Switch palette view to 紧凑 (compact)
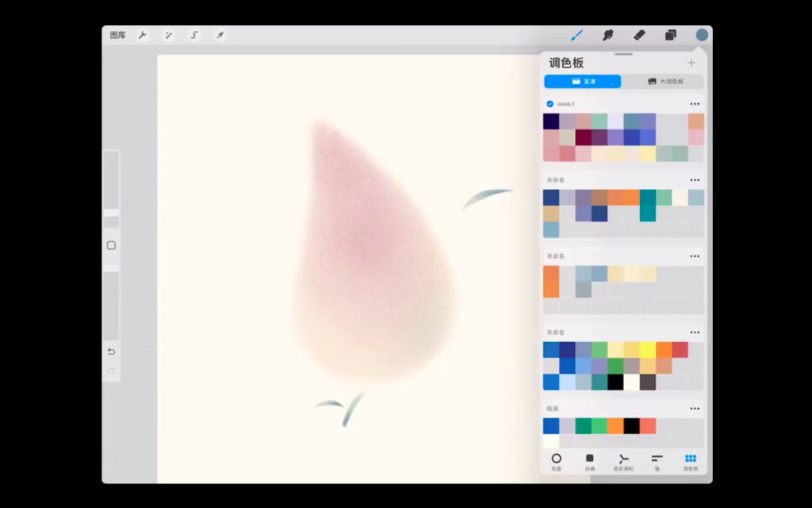This screenshot has width=812, height=508. pyautogui.click(x=582, y=81)
